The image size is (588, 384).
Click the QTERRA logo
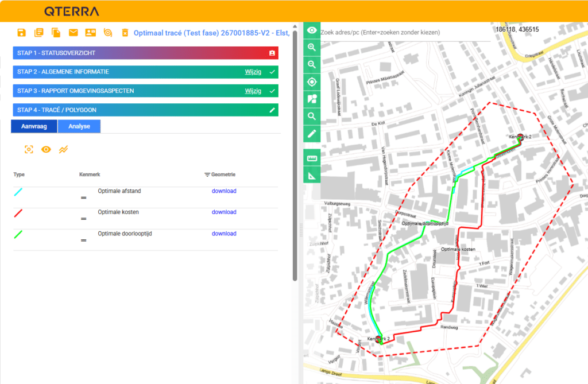(x=72, y=11)
